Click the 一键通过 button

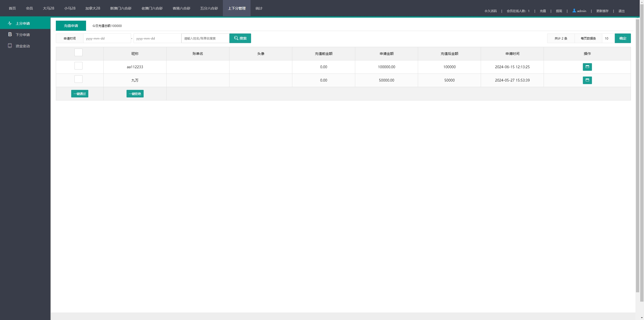point(80,94)
